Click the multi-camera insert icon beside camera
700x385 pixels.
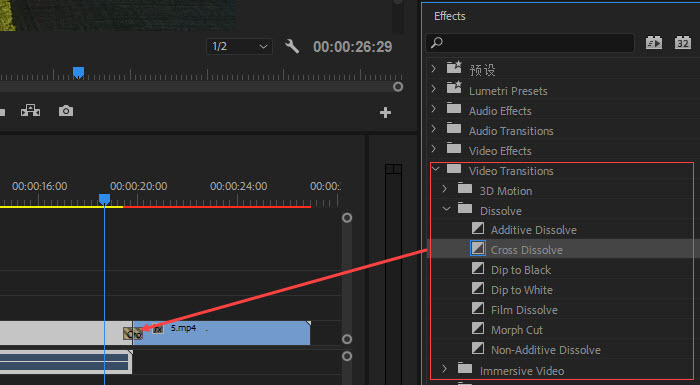tap(30, 110)
